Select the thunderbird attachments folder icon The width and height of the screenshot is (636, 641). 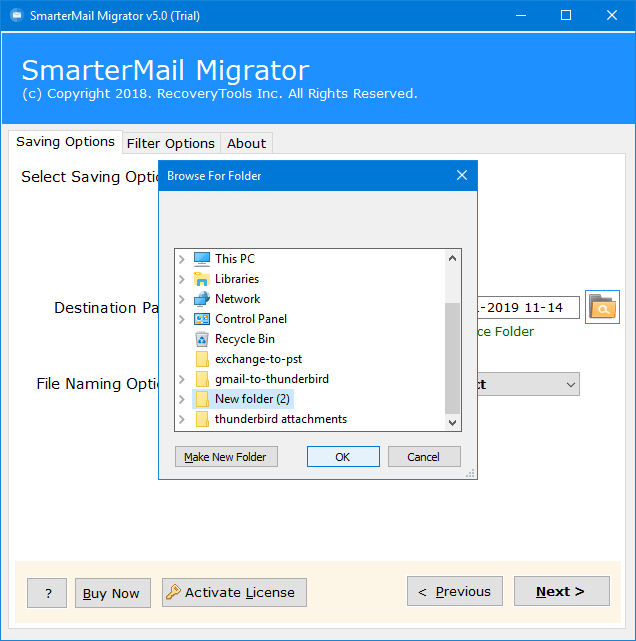click(202, 419)
